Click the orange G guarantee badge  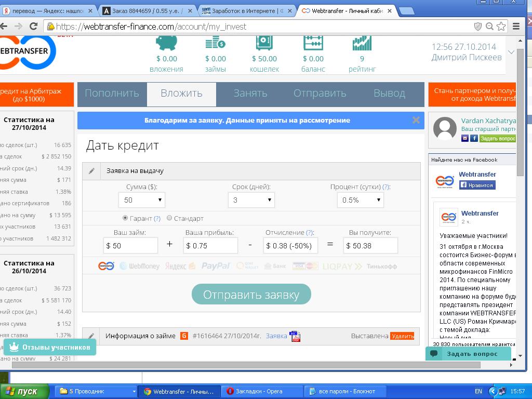pos(184,336)
